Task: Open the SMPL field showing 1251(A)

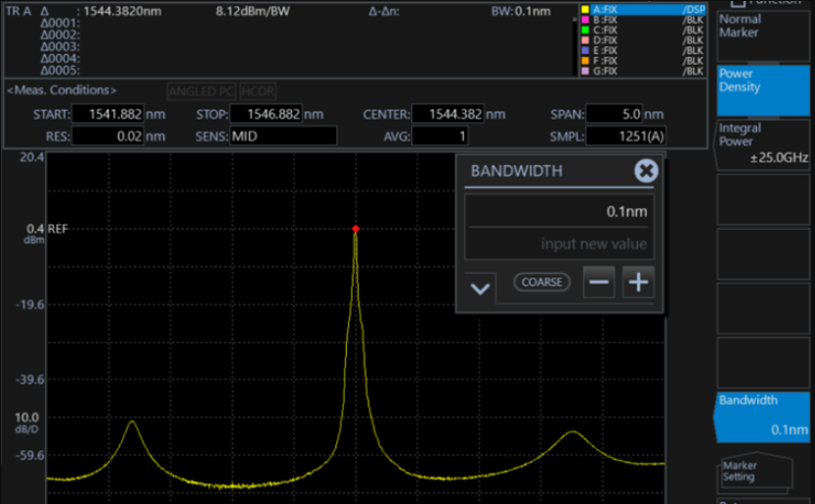Action: (x=627, y=137)
